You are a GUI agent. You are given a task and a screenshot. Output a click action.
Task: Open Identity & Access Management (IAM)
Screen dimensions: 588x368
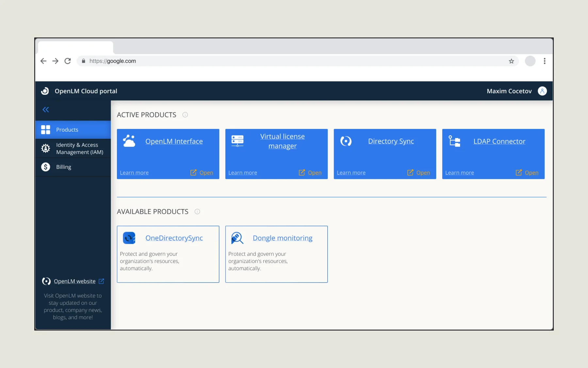tap(73, 149)
